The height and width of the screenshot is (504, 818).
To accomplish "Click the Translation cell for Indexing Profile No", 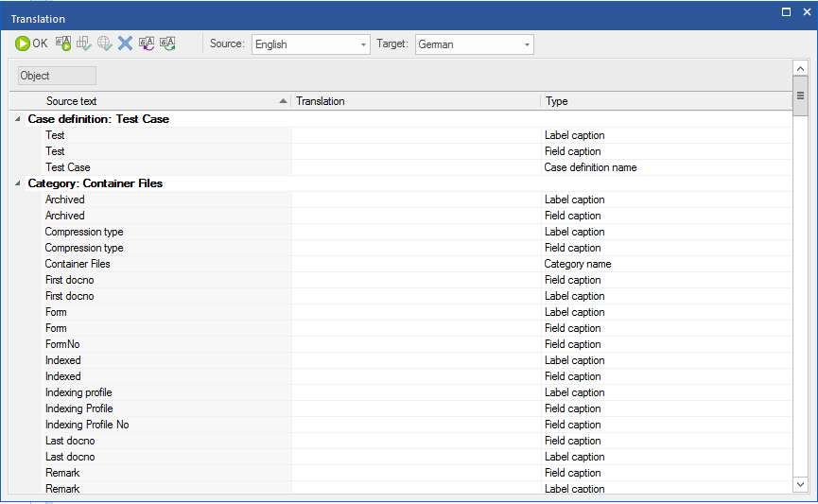I will pos(416,425).
